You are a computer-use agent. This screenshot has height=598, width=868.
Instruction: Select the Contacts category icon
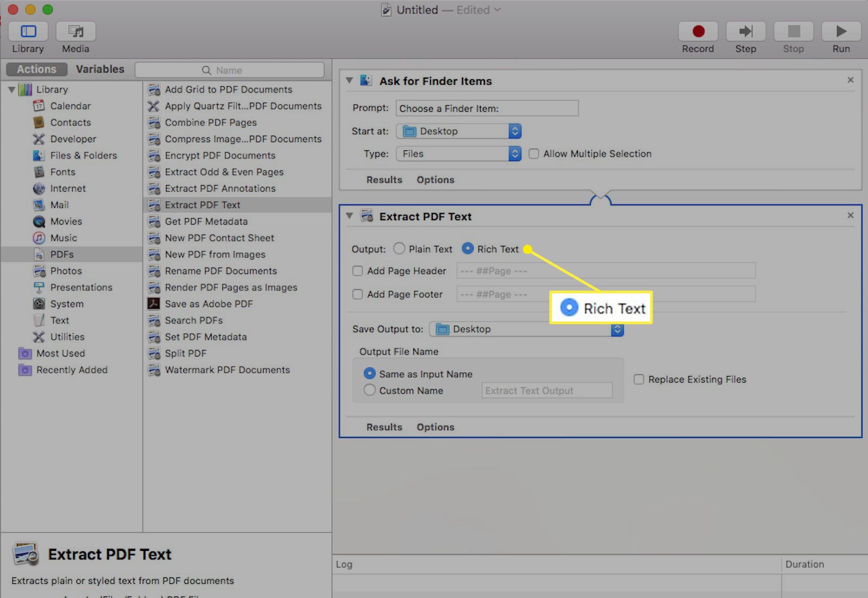[39, 122]
